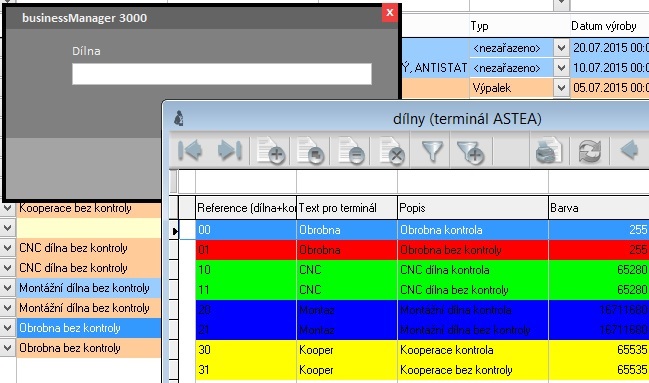Sort by Datum výroby column header
The width and height of the screenshot is (649, 383).
(x=609, y=26)
